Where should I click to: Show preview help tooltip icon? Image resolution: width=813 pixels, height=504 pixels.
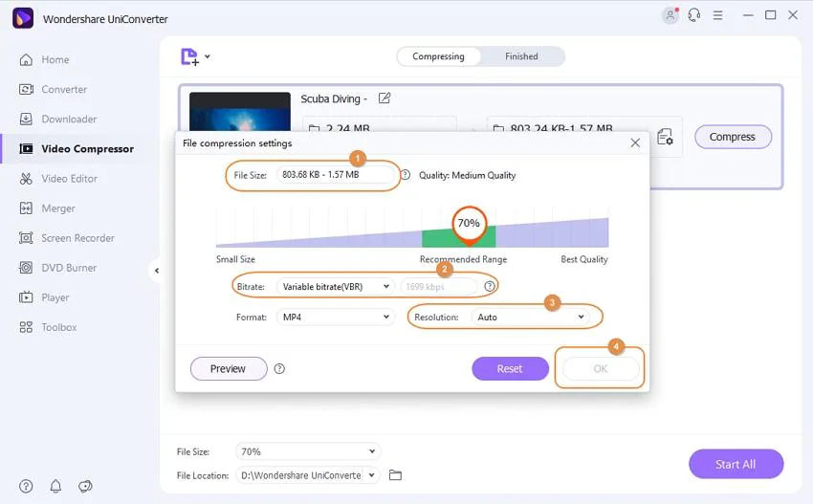point(279,369)
